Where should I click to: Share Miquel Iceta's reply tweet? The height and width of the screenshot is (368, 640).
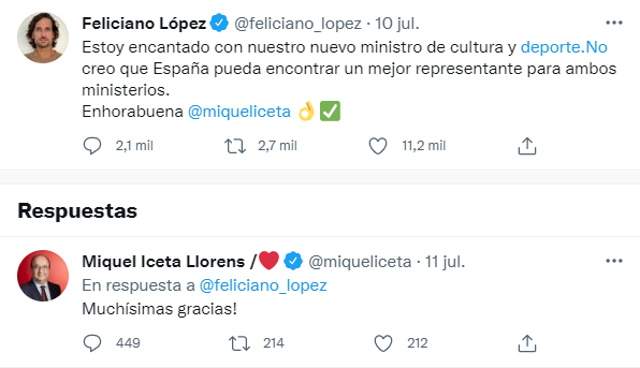tap(527, 343)
